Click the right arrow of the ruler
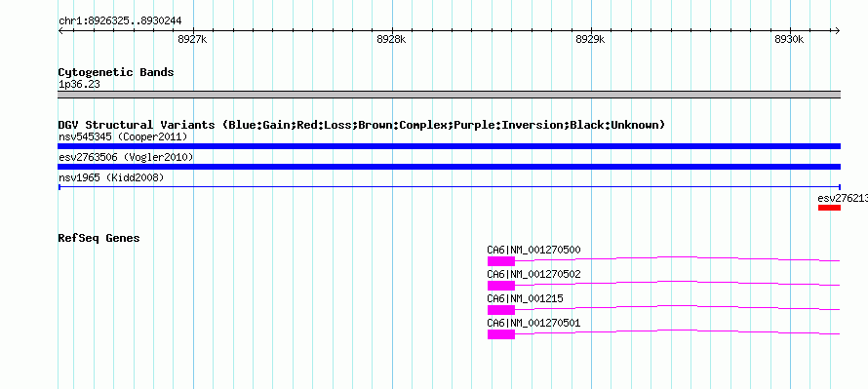 pyautogui.click(x=837, y=31)
